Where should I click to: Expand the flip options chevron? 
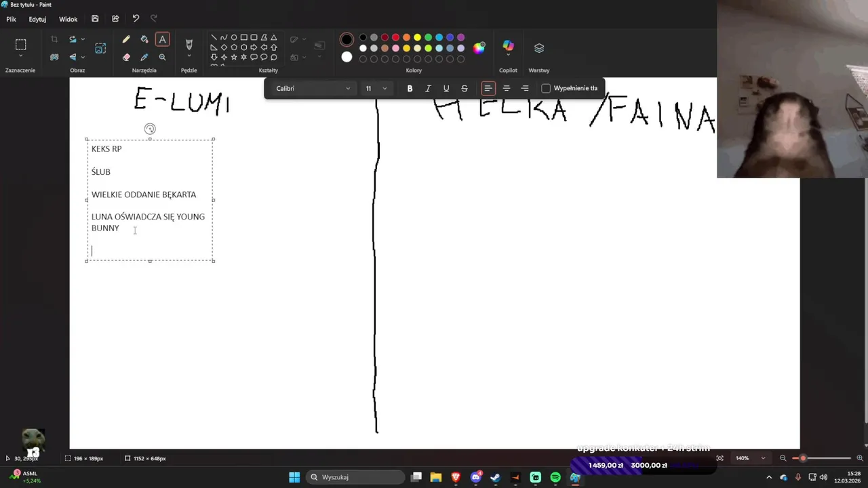pyautogui.click(x=83, y=58)
